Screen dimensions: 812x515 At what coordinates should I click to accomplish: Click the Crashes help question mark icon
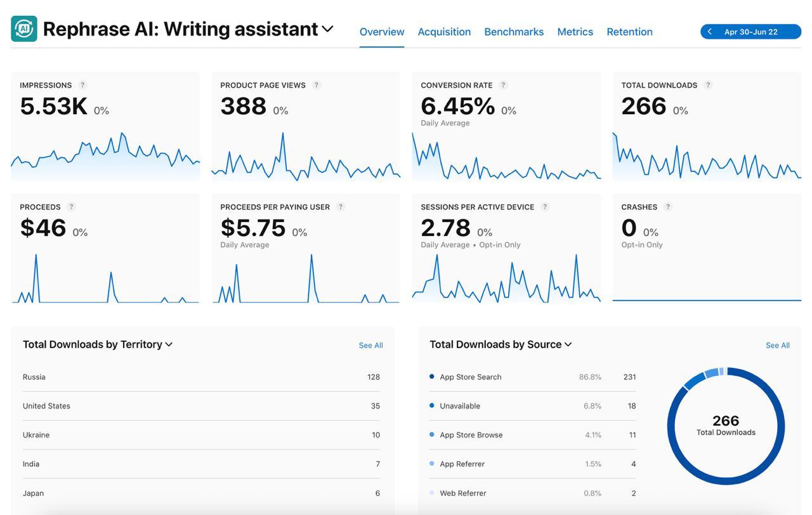667,207
